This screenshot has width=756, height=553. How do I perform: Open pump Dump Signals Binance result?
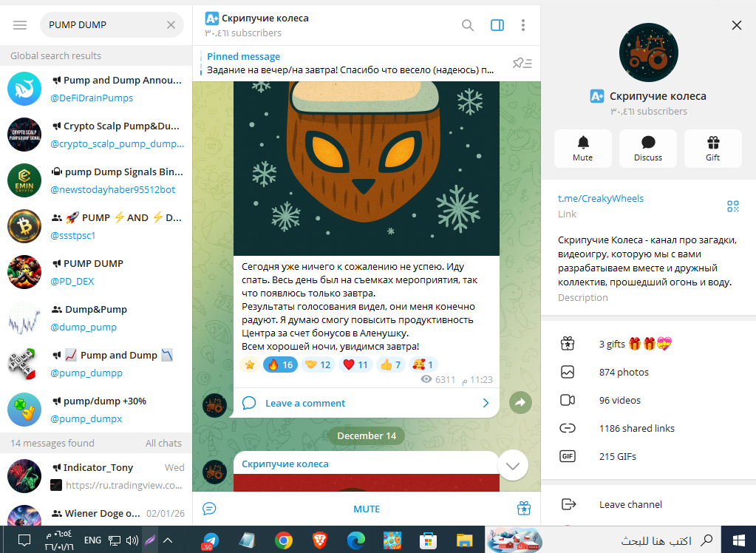click(x=96, y=180)
